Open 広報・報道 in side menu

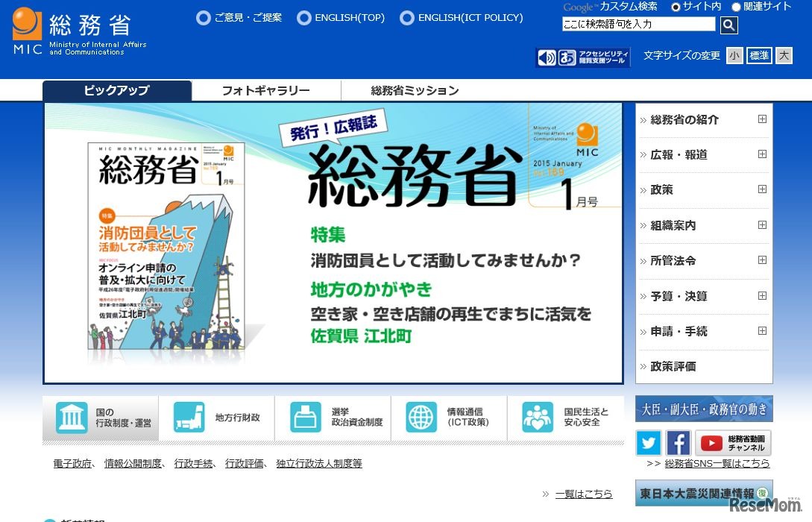[679, 155]
